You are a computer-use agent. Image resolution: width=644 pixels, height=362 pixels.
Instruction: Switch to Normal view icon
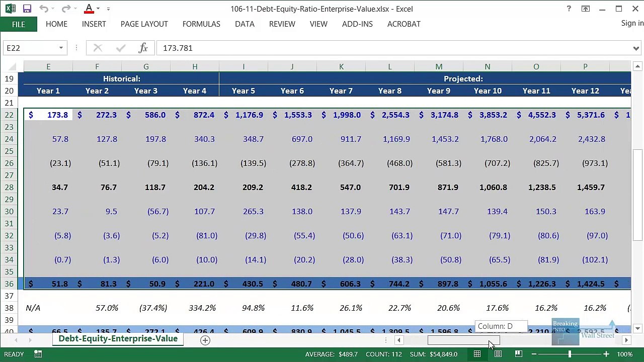coord(477,354)
